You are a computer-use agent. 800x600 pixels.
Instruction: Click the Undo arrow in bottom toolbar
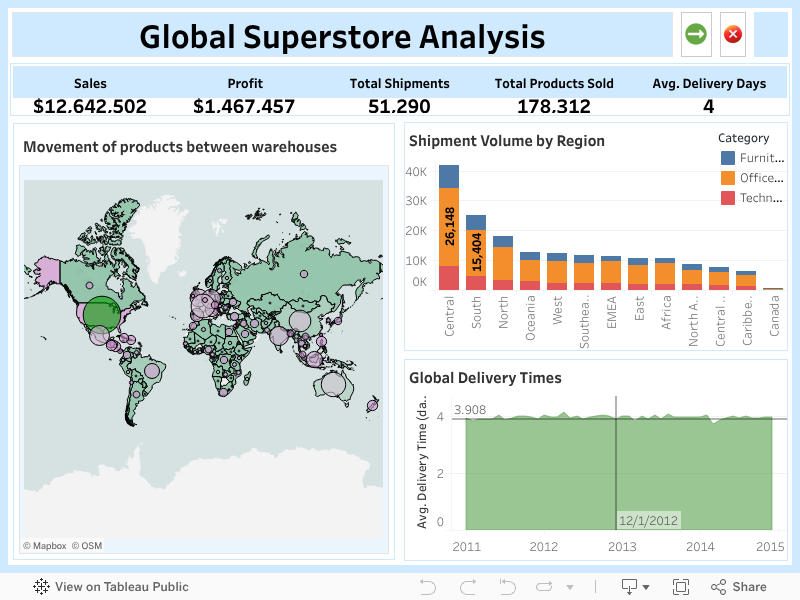[x=428, y=587]
